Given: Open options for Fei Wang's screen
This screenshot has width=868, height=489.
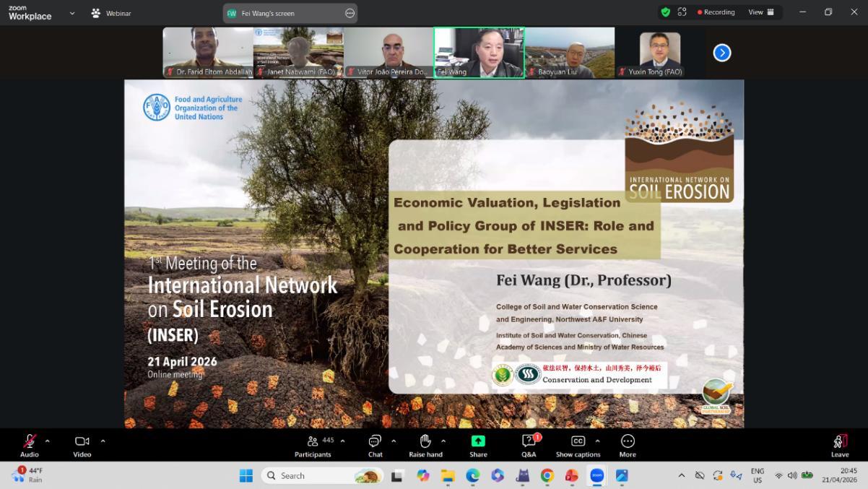Looking at the screenshot, I should coord(350,13).
